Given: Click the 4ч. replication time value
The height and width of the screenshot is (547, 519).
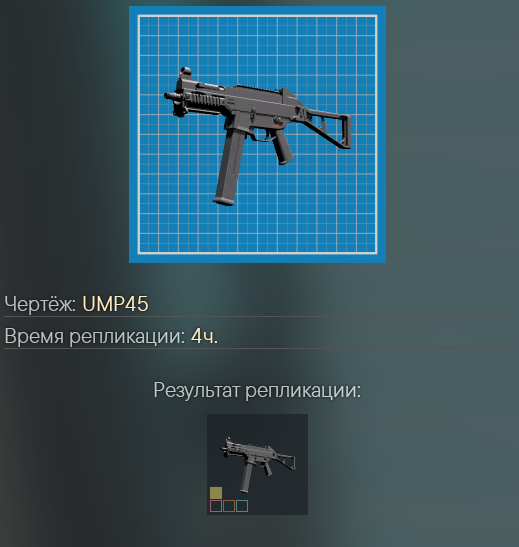Looking at the screenshot, I should 204,336.
